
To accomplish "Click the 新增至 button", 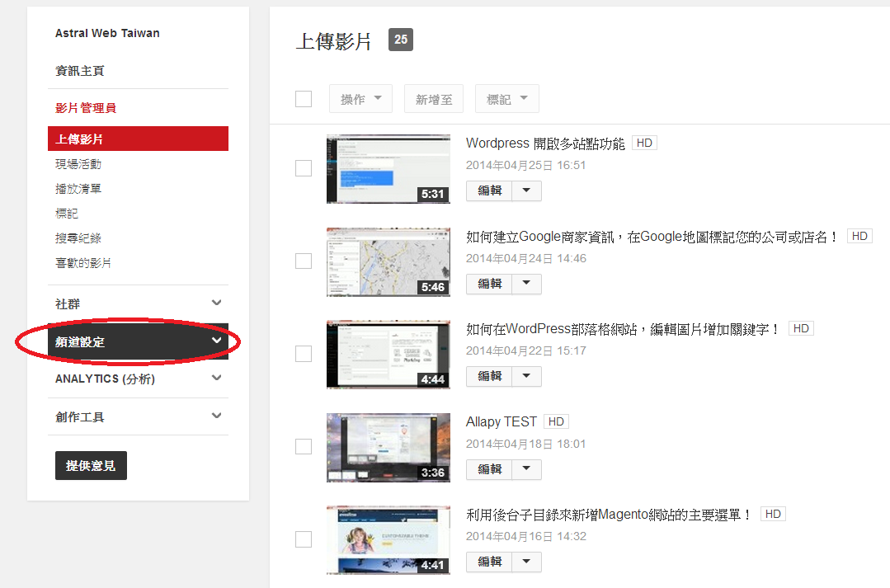I will pos(434,99).
